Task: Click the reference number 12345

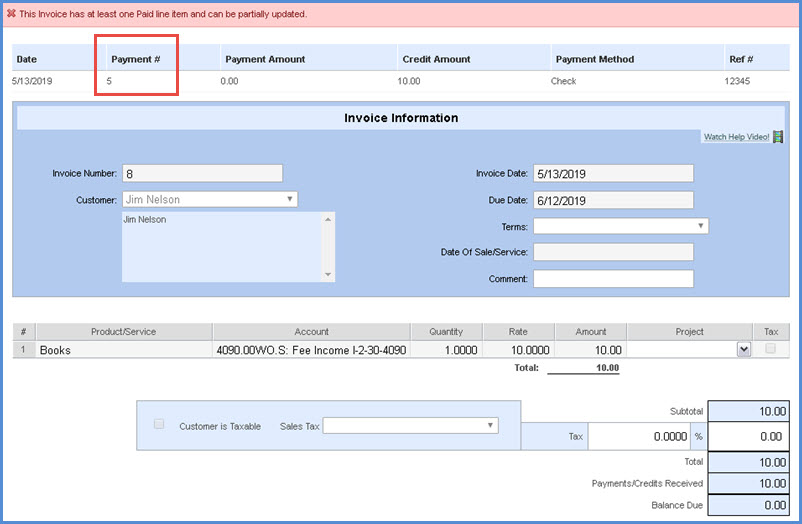Action: [x=737, y=81]
